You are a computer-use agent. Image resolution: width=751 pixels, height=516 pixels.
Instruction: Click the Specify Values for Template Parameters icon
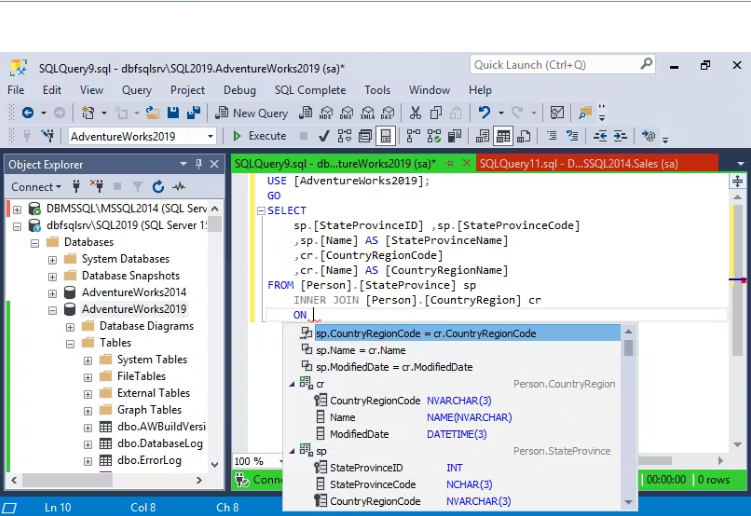pos(648,137)
